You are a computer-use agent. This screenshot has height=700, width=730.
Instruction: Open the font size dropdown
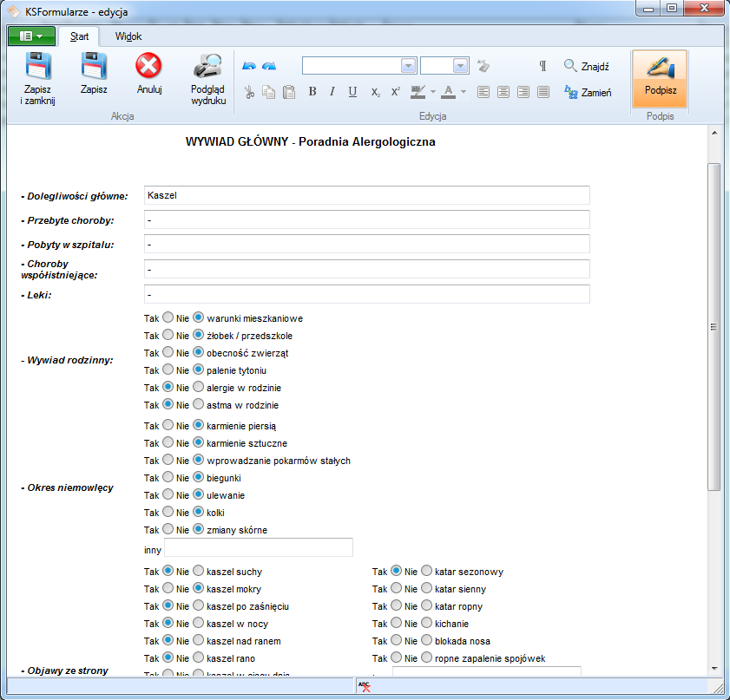tap(460, 66)
